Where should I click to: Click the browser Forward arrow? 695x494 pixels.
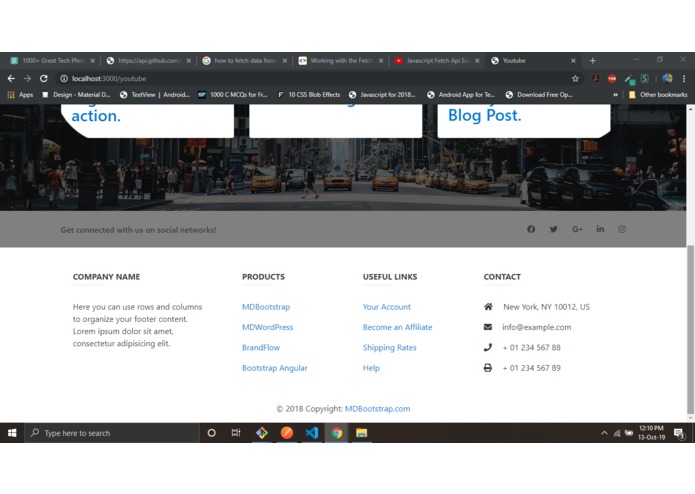tap(27, 78)
